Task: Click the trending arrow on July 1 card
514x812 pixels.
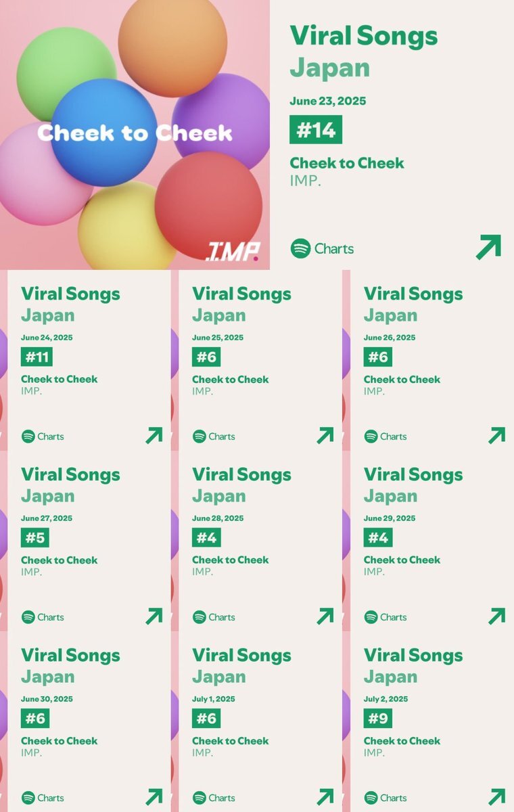Action: coord(325,797)
